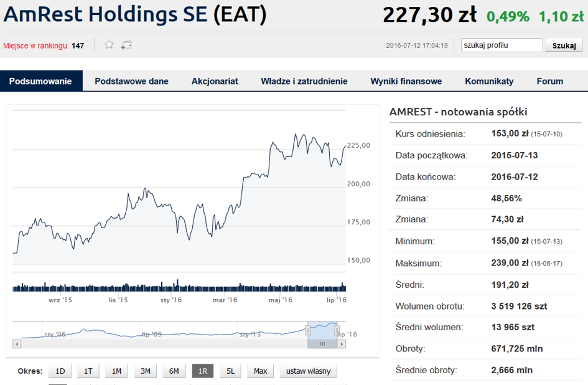
Task: Click the navigator scrollbar grip thumb
Action: (322, 344)
